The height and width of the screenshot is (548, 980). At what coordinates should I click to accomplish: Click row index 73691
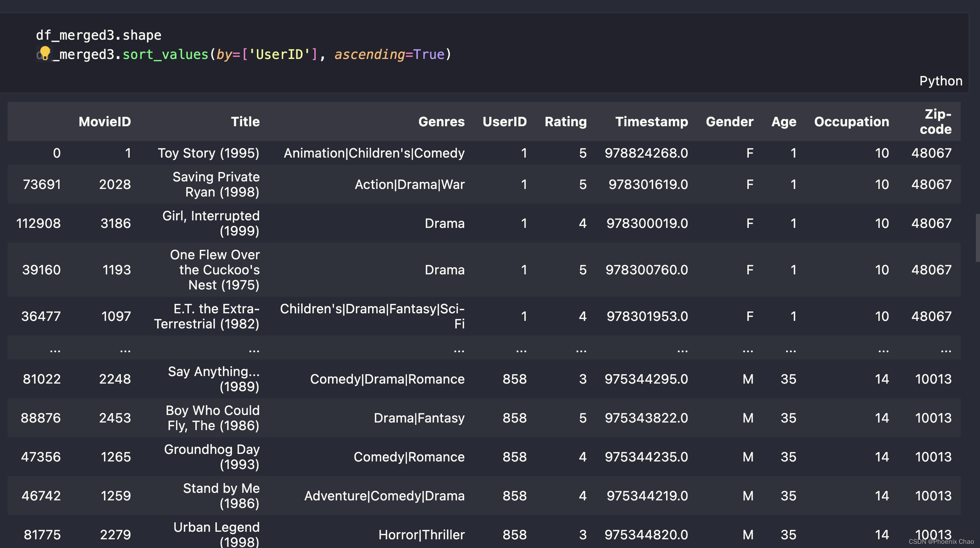pyautogui.click(x=42, y=184)
